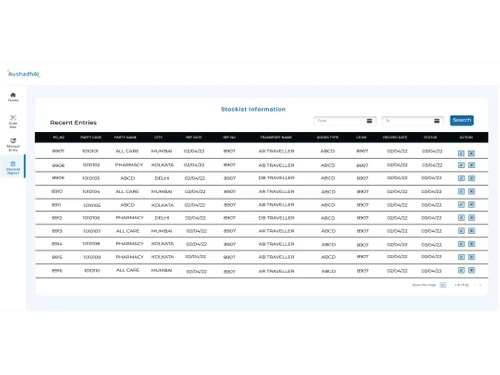Go to Home in the sidebar
Viewport: 500px width, 375px height.
point(13,97)
